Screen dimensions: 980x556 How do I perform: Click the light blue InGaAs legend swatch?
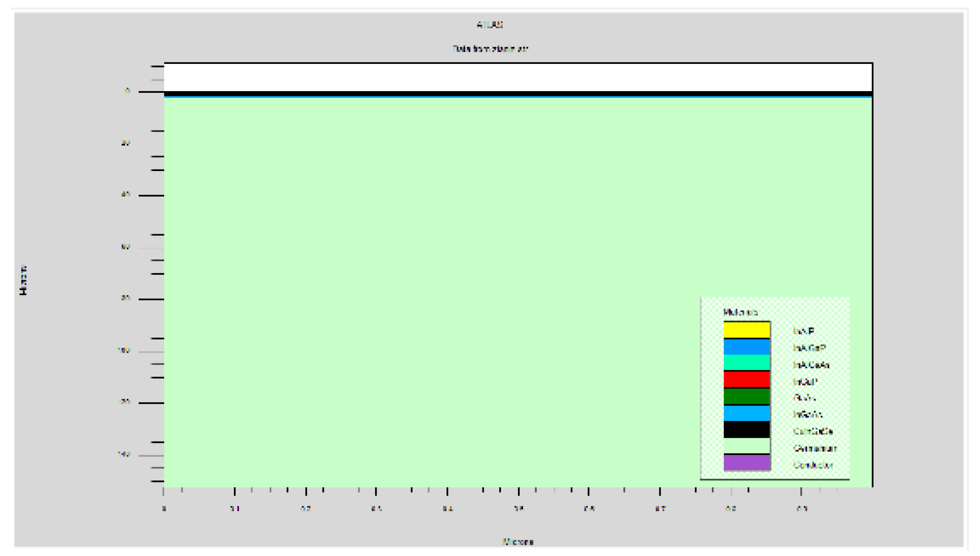[x=747, y=413]
